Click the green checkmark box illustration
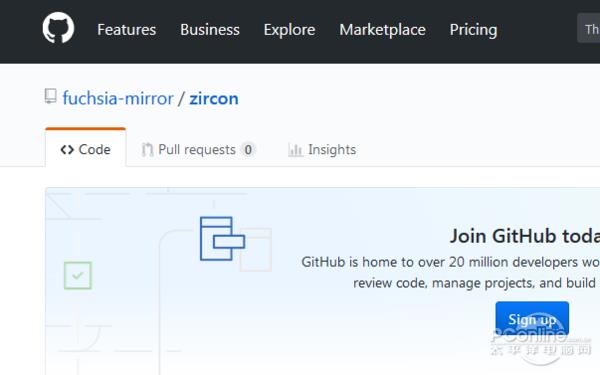Image resolution: width=600 pixels, height=375 pixels. coord(78,276)
